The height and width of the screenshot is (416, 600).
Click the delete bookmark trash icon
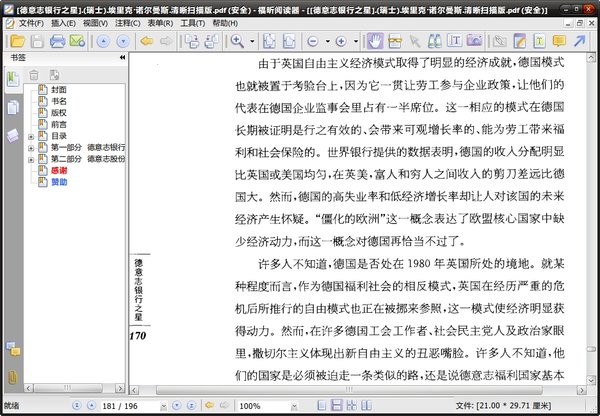point(33,75)
